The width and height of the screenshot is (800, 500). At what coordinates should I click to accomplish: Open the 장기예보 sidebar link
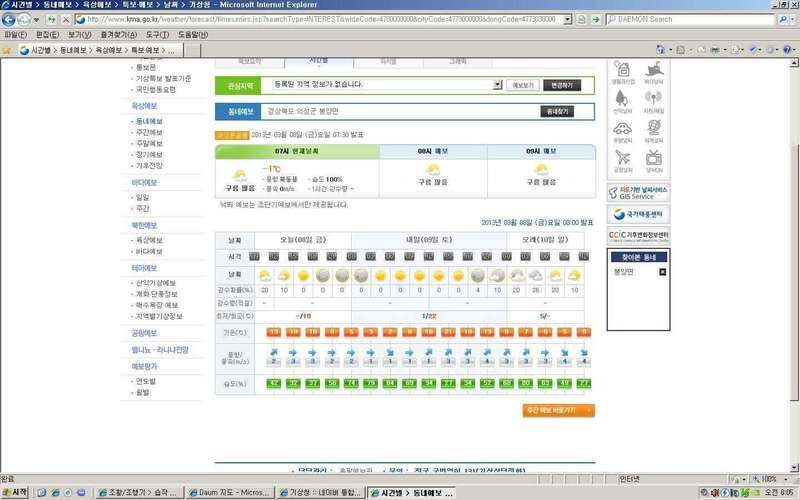click(149, 155)
